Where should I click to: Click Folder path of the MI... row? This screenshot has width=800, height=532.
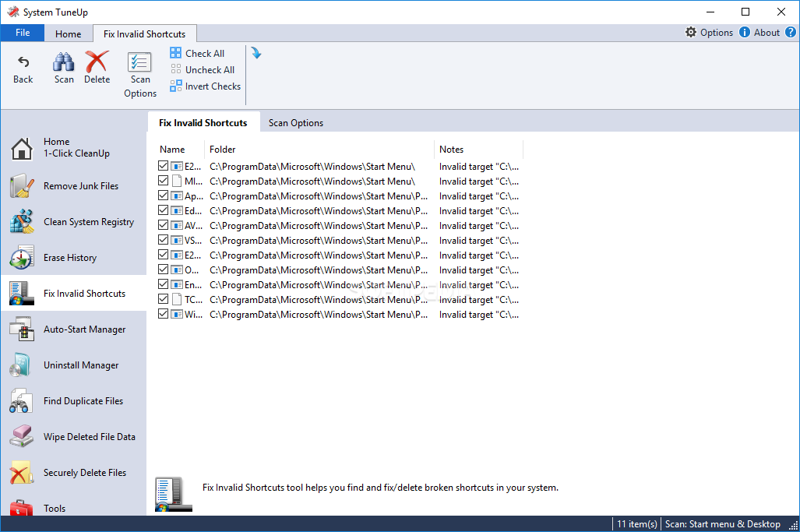click(x=312, y=181)
